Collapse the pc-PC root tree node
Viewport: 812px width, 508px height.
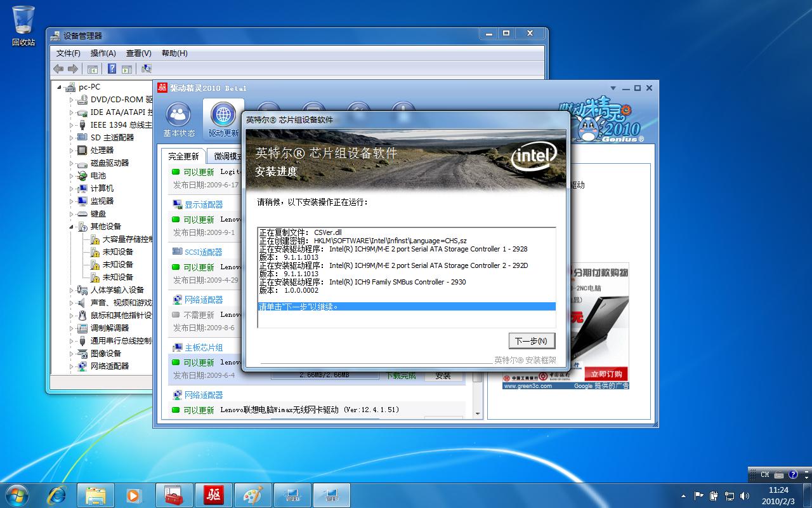point(60,87)
